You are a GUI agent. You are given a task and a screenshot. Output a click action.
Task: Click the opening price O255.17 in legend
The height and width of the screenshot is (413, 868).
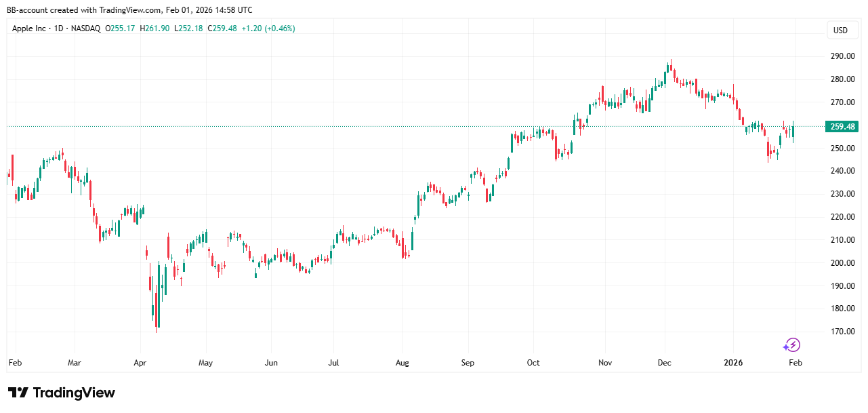[x=121, y=28]
